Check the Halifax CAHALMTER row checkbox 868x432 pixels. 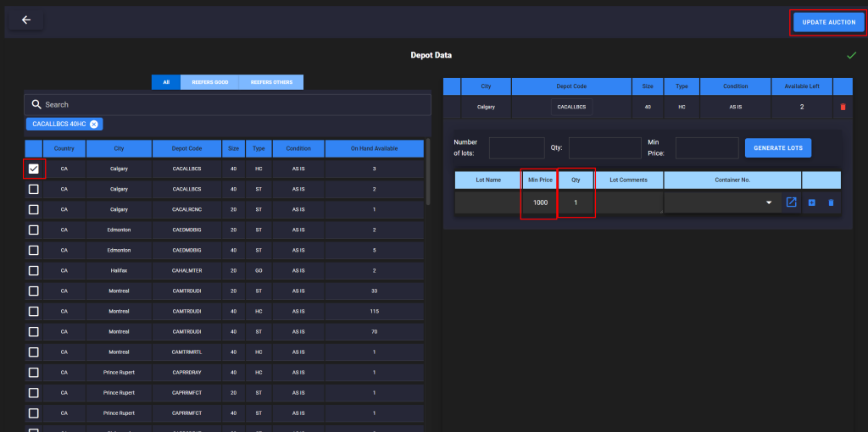pos(34,270)
